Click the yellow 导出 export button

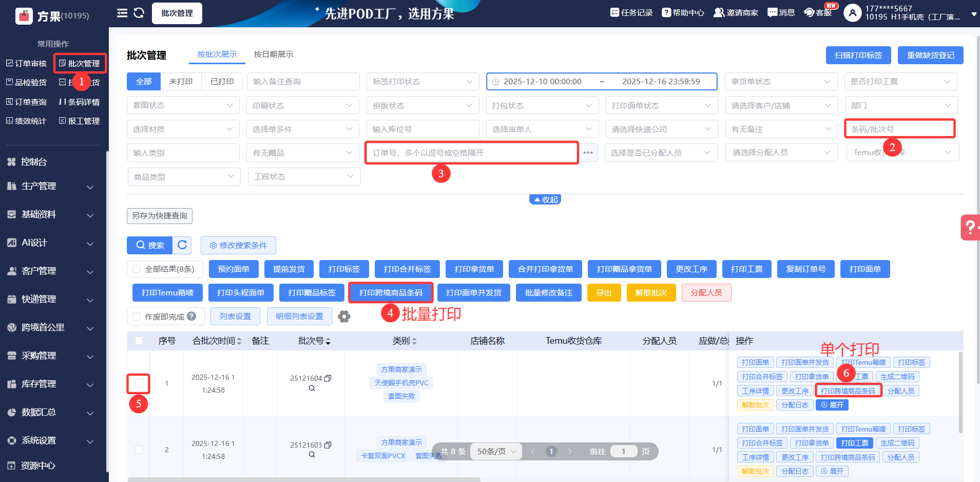coord(604,292)
